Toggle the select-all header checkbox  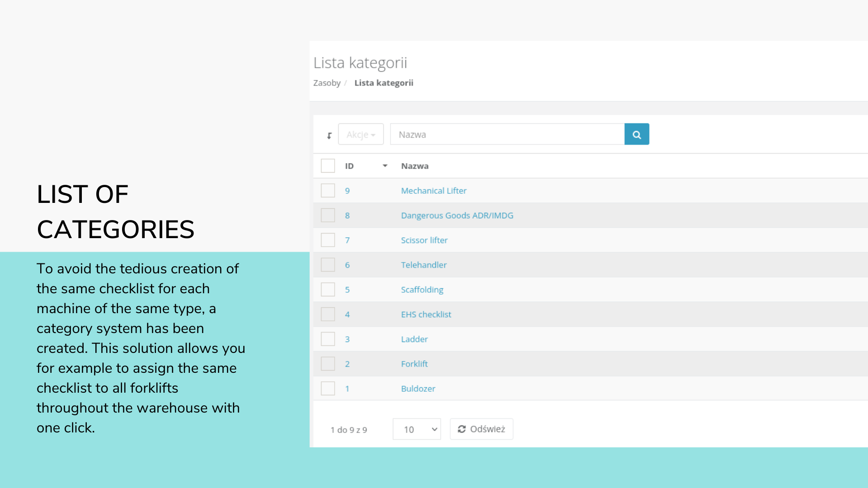coord(328,166)
